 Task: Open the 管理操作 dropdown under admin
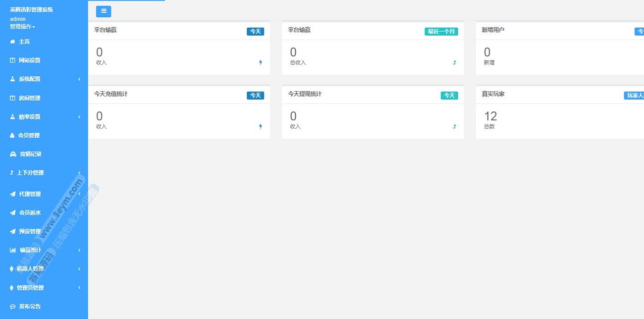[x=22, y=26]
